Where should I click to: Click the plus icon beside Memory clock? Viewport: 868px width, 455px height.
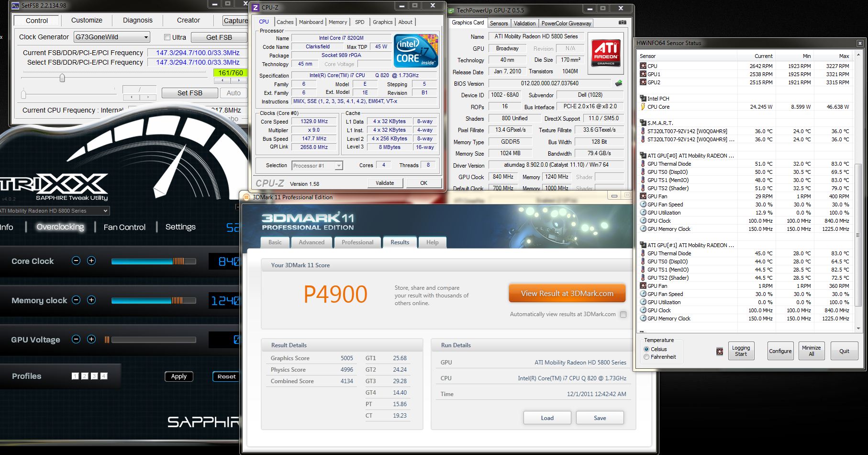[x=91, y=300]
